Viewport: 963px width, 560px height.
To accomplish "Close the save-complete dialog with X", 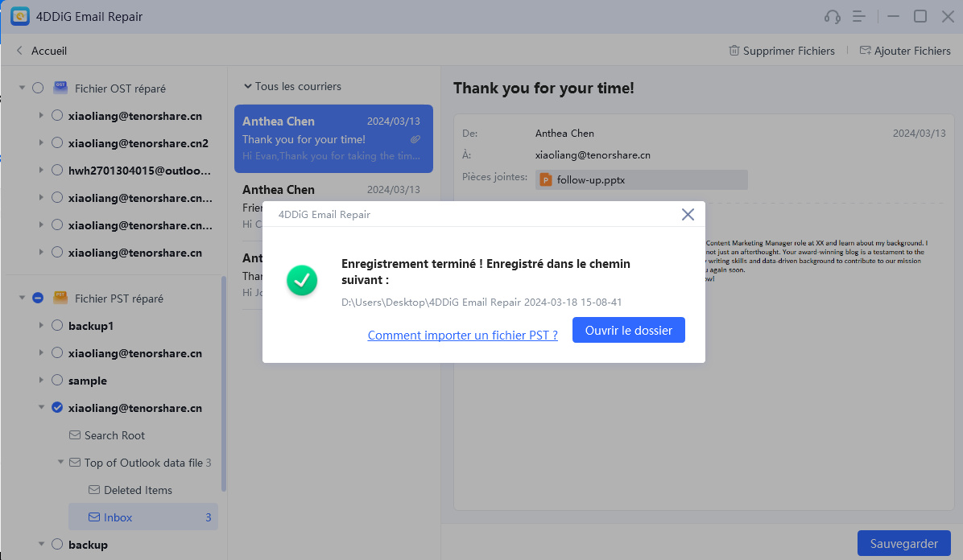I will [x=688, y=214].
